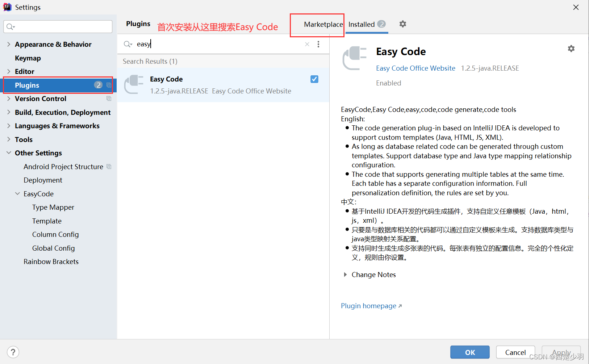Viewport: 589px width, 364px height.
Task: Uncheck the Easy Code enabled checkbox
Action: [314, 79]
